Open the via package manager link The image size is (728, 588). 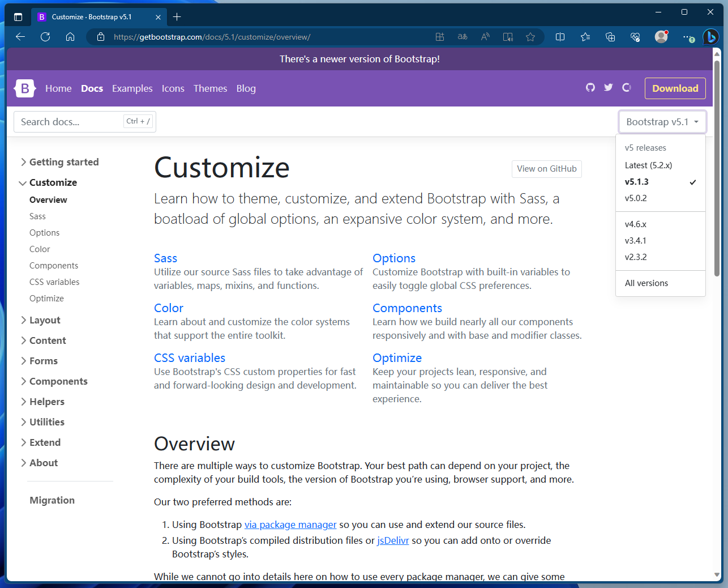click(x=290, y=525)
